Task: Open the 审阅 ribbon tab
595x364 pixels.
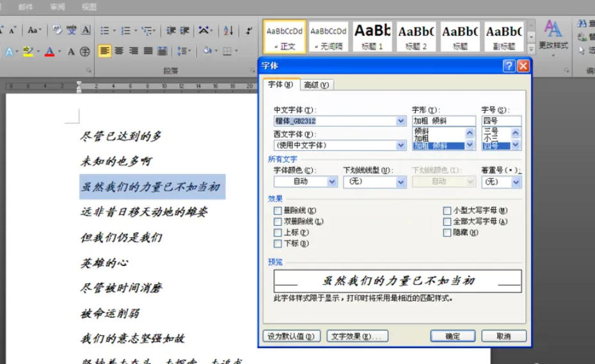Action: coord(58,6)
